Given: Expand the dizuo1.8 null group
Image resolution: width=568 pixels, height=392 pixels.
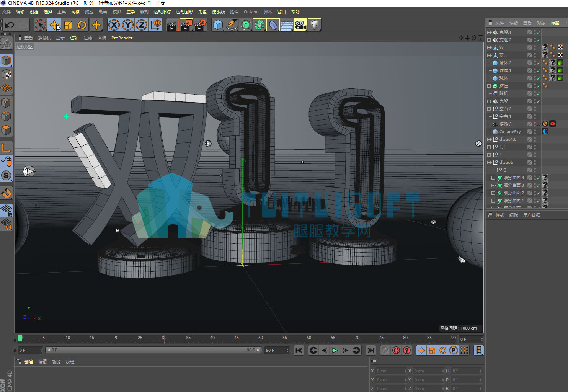Looking at the screenshot, I should point(489,139).
